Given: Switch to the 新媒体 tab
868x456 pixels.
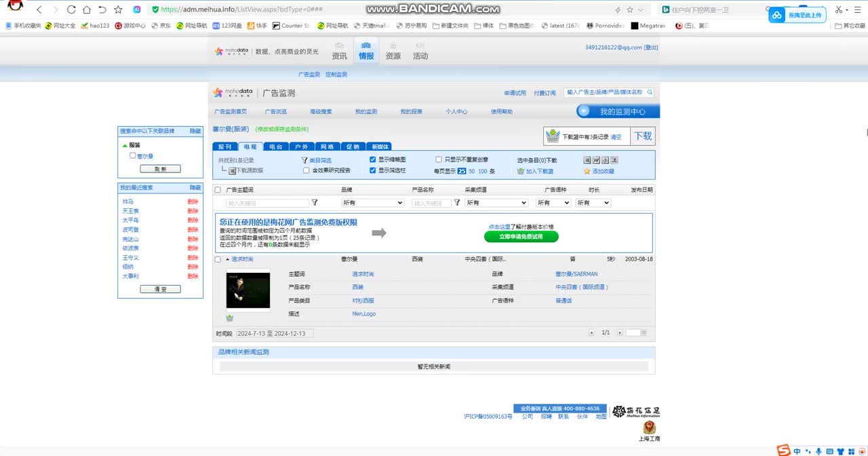Looking at the screenshot, I should click(x=379, y=147).
